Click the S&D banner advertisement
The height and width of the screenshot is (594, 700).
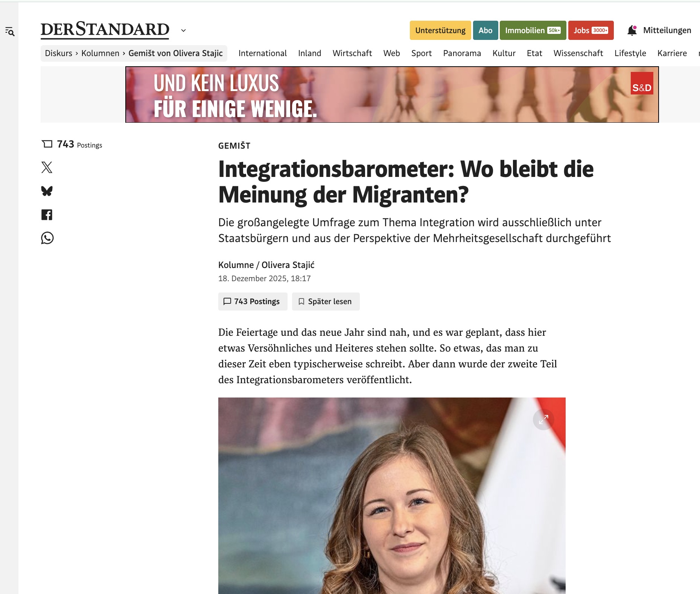[x=392, y=94]
